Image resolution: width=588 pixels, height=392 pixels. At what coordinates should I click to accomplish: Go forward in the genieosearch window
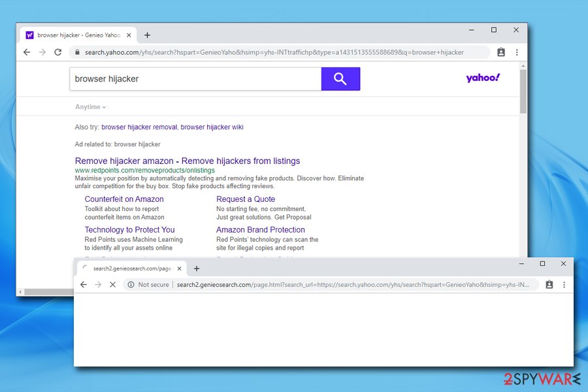pos(98,285)
